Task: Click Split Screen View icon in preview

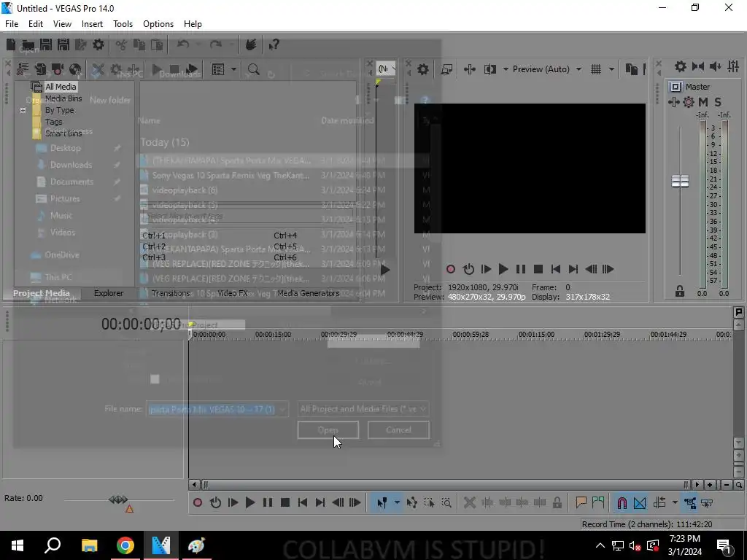Action: 490,69
